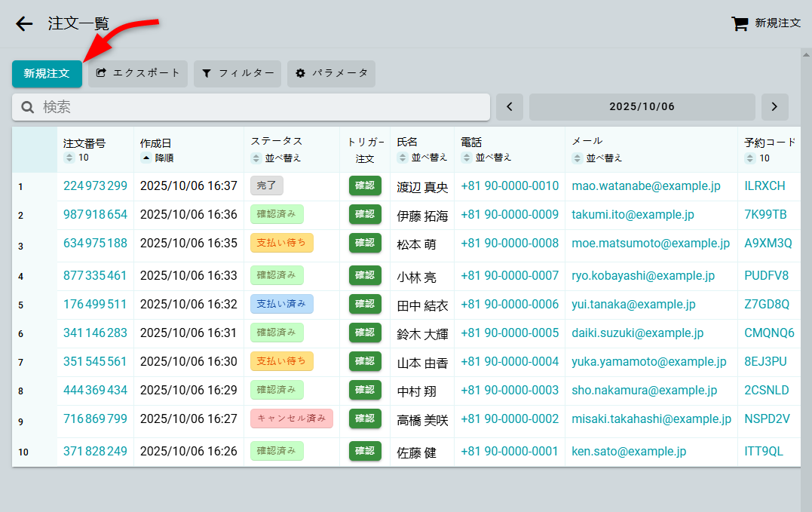
Task: Click the 支払い待ち status badge for 松本 萌
Action: (x=281, y=243)
